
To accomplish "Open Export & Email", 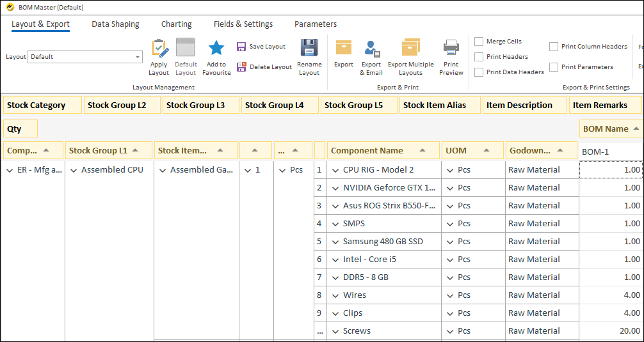I will tap(371, 49).
